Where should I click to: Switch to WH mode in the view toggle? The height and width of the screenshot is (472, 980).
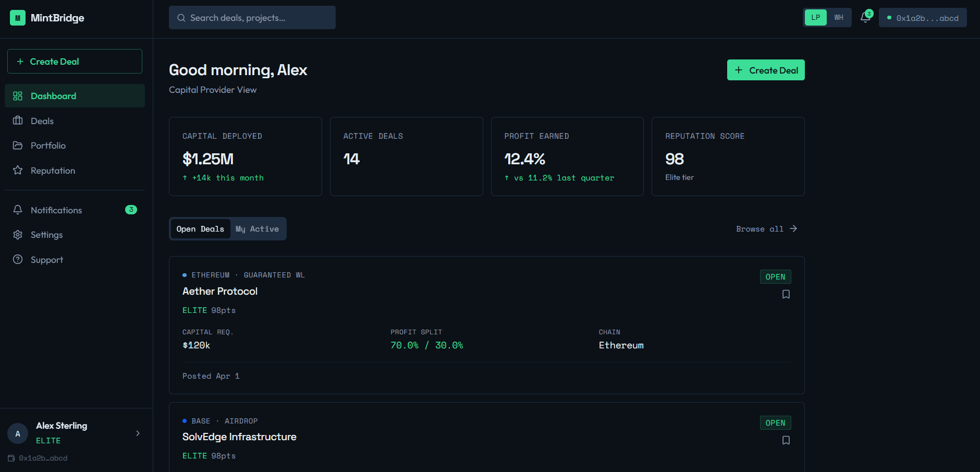[x=839, y=17]
